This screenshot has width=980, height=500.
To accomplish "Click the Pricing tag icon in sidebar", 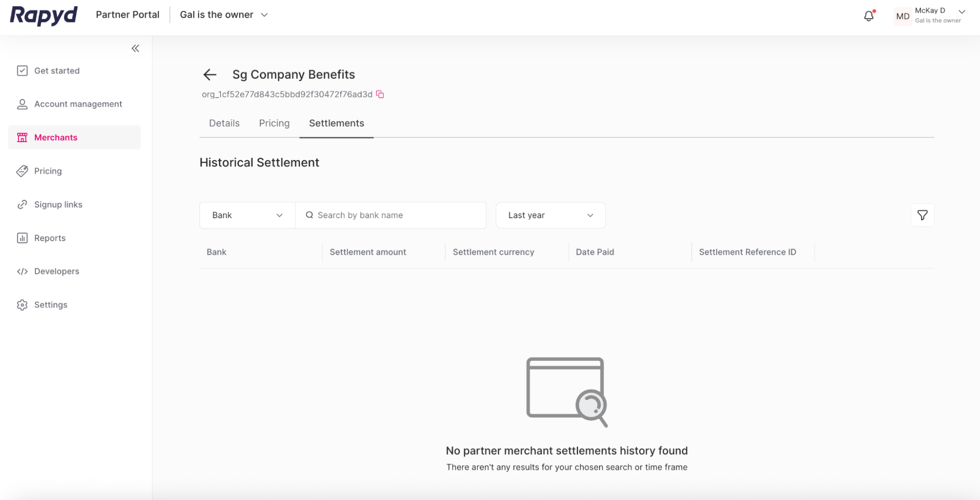I will (22, 171).
